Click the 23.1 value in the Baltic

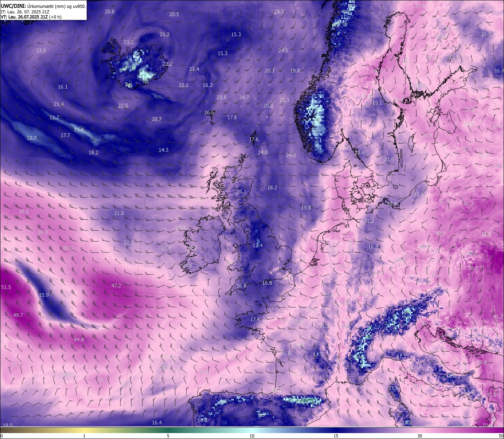click(419, 194)
